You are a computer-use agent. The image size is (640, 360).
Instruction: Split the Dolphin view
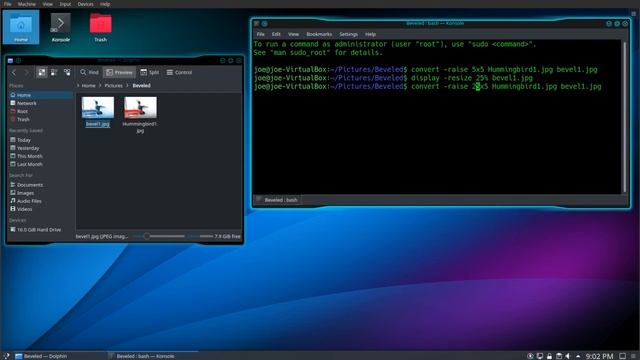coord(149,72)
